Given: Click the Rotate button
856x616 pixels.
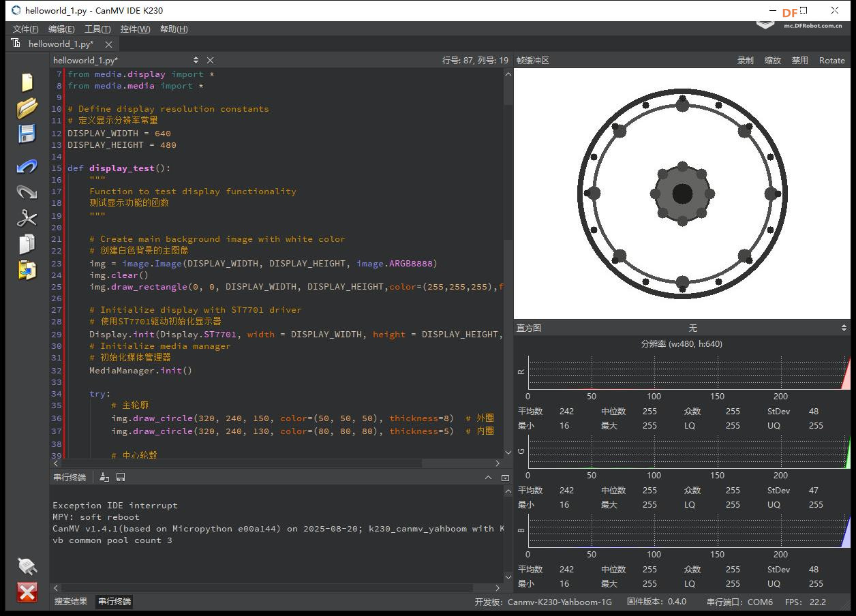Looking at the screenshot, I should (x=831, y=60).
